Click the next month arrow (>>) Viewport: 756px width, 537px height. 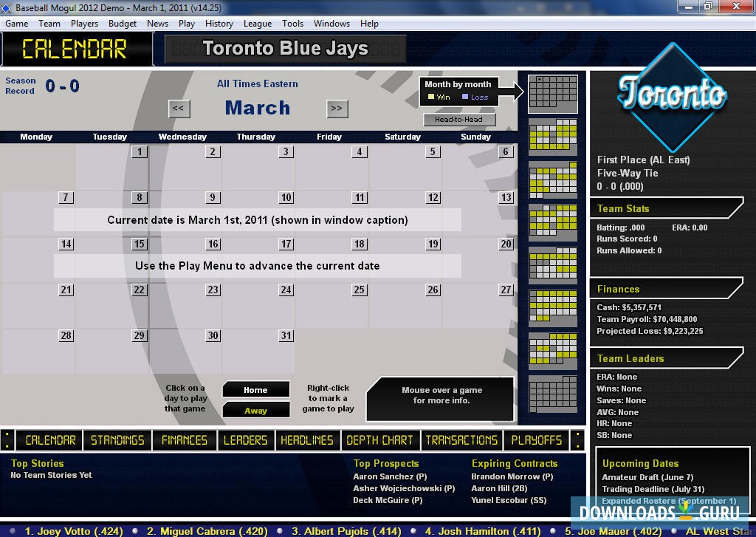click(x=337, y=108)
